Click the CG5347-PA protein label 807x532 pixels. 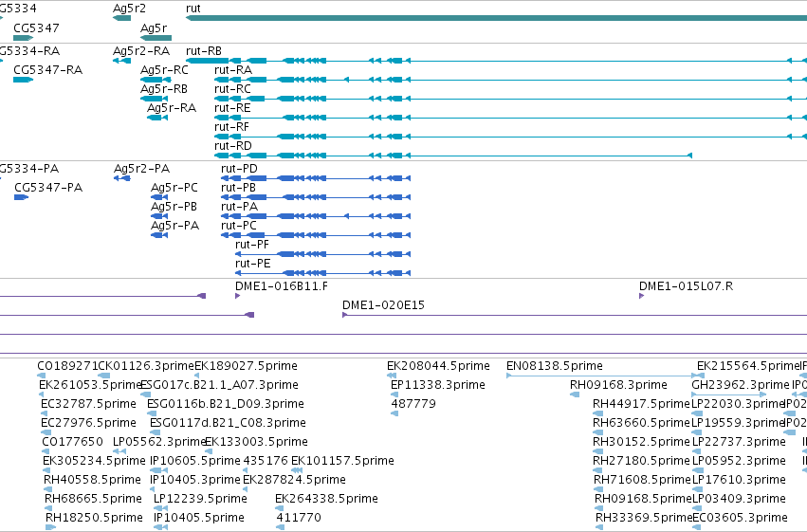(x=48, y=188)
